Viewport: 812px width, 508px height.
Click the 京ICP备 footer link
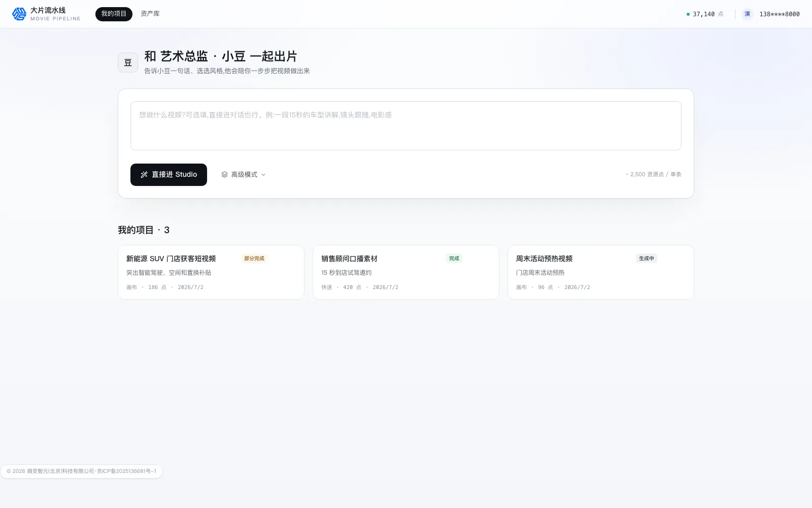click(126, 471)
